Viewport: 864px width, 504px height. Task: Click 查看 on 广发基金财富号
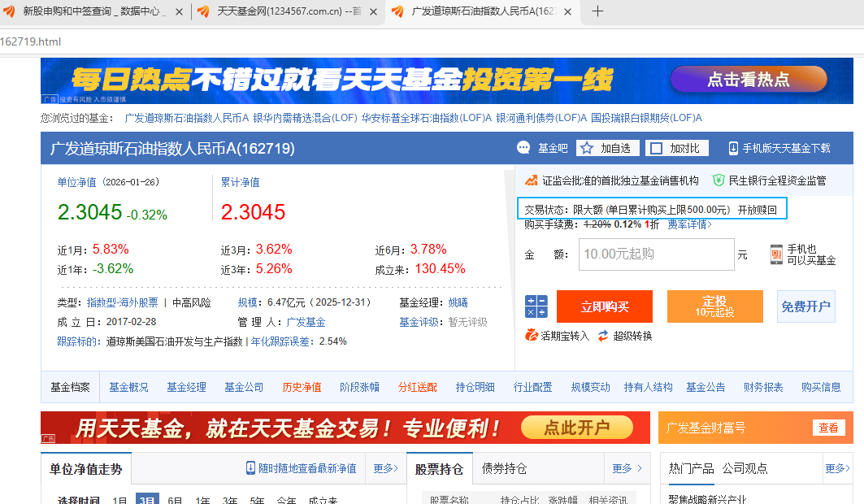(x=828, y=428)
